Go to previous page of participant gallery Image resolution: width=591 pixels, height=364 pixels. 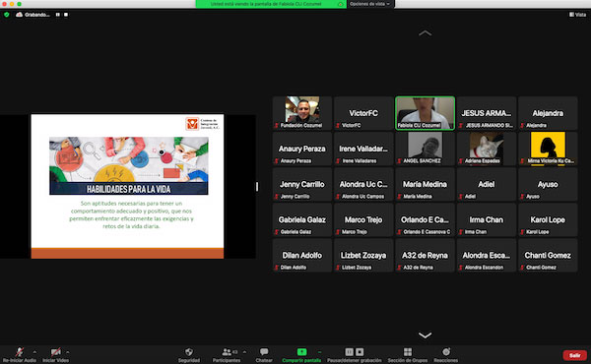425,33
